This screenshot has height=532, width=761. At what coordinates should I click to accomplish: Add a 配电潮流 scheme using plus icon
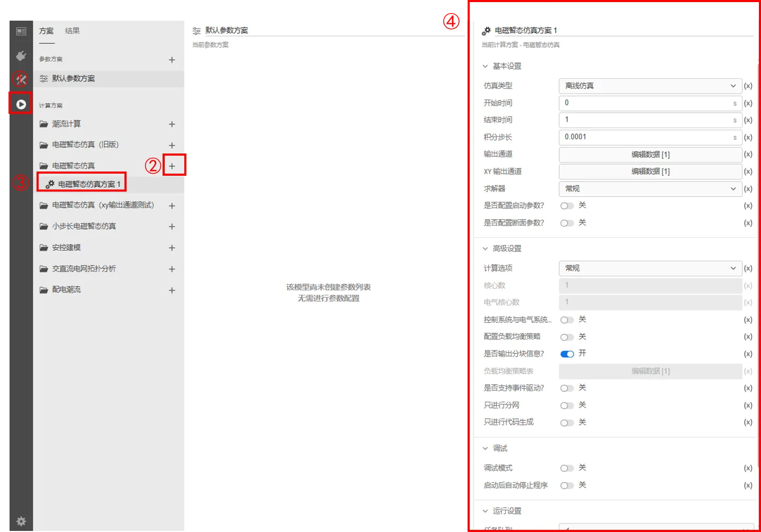(172, 291)
